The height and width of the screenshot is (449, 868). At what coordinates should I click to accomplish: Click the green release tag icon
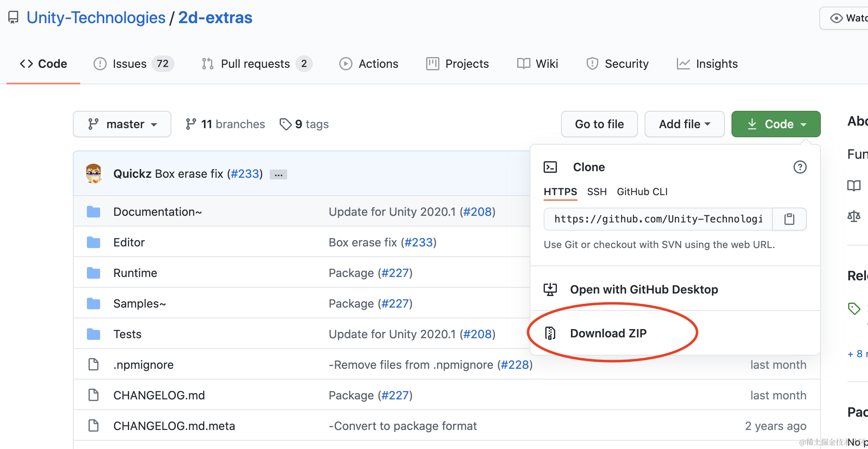854,308
